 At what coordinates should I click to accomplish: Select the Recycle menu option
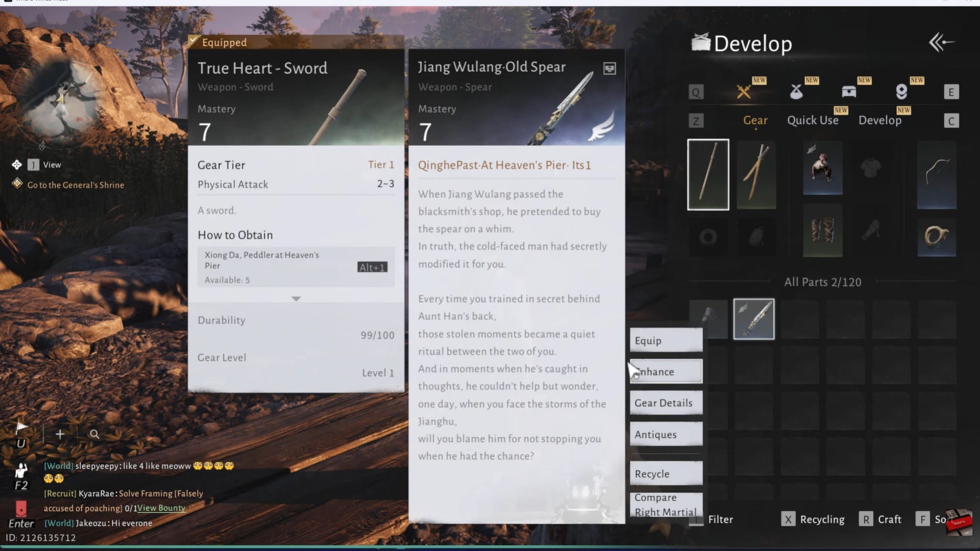tap(666, 474)
